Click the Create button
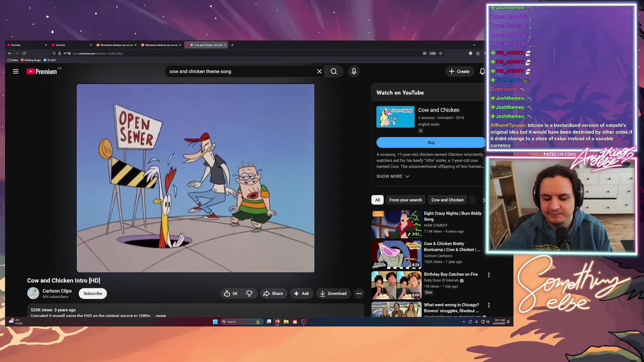 click(459, 71)
